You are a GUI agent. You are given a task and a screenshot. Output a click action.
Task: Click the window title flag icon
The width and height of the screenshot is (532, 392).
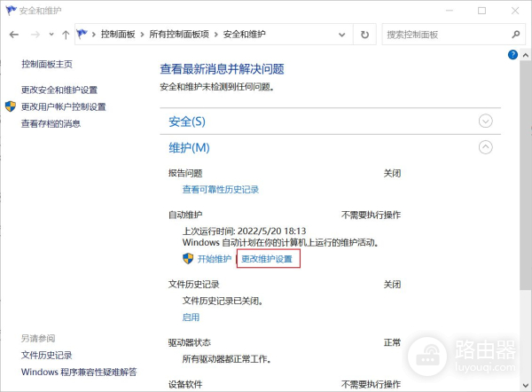click(11, 11)
